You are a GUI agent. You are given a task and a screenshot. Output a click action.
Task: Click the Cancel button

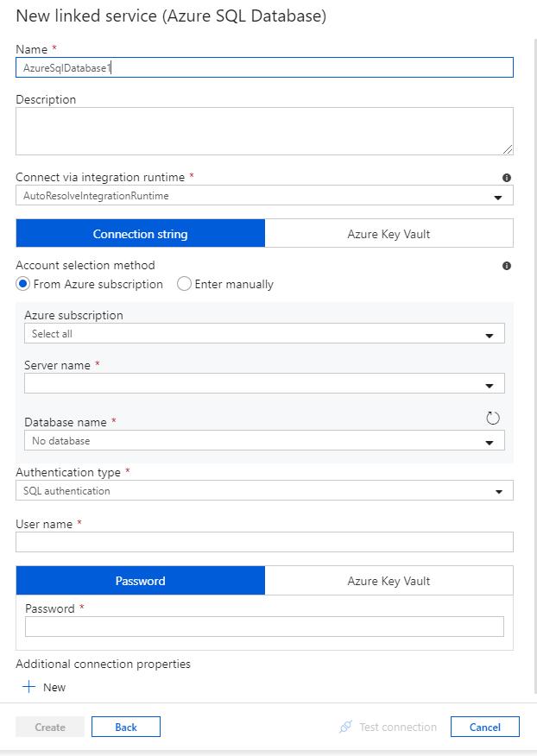(485, 727)
